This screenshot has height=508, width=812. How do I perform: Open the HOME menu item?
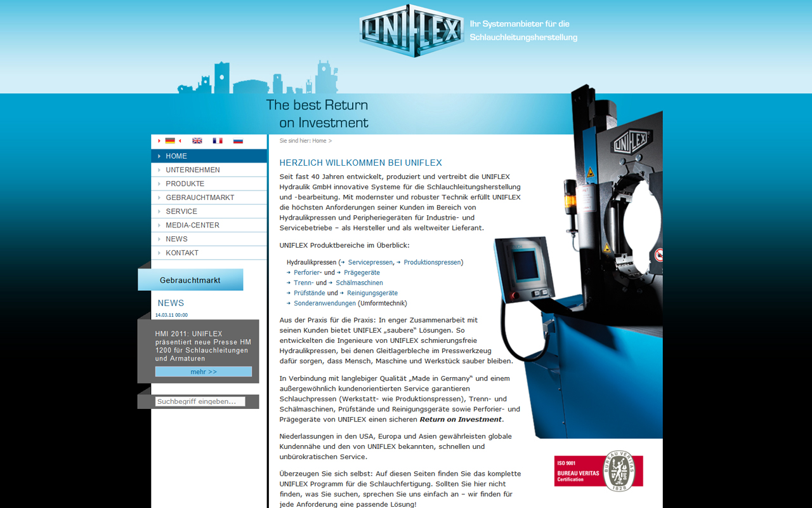tap(209, 156)
